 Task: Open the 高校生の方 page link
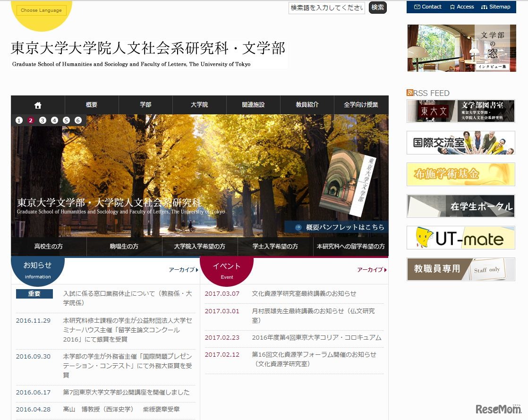click(48, 246)
